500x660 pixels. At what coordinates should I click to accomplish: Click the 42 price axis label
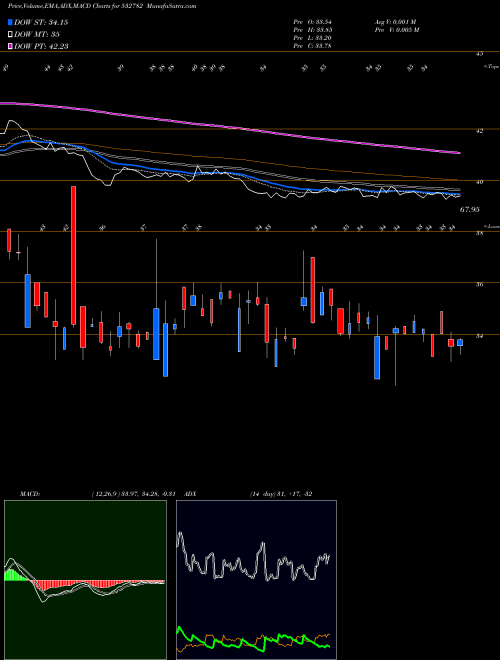(480, 131)
